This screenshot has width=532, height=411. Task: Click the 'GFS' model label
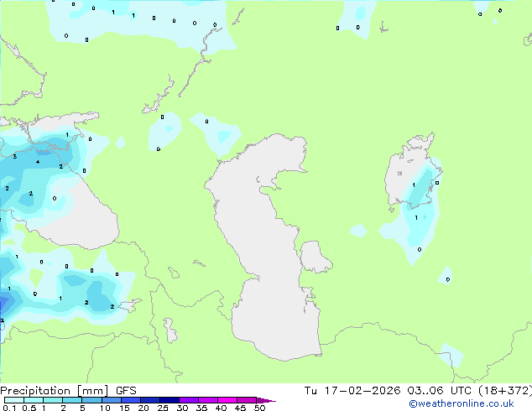pyautogui.click(x=126, y=391)
